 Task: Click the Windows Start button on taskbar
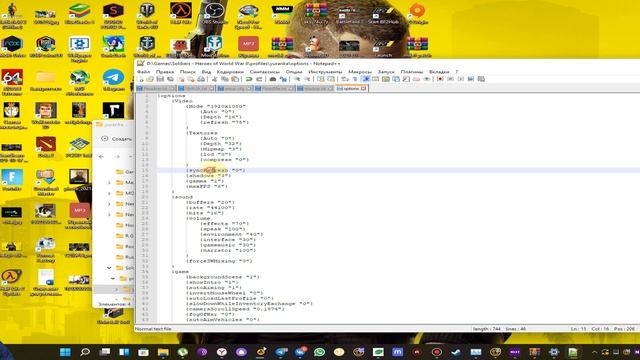coord(65,352)
